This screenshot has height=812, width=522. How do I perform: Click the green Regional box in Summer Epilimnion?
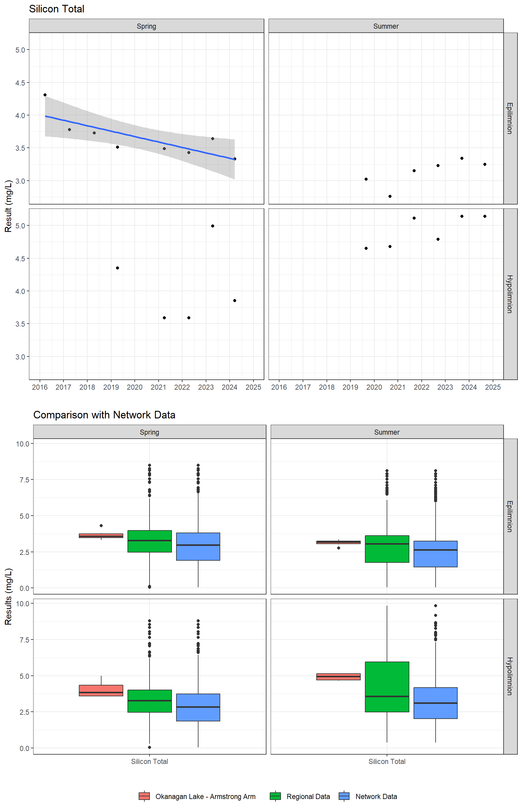(x=387, y=549)
